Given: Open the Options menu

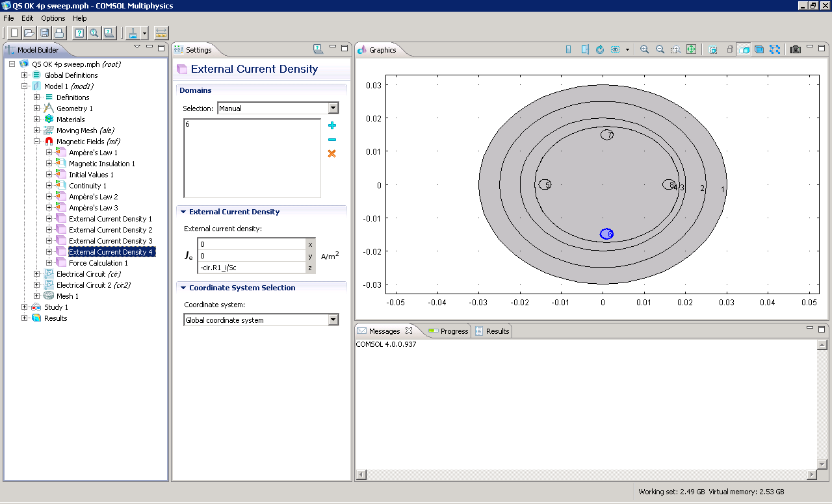Looking at the screenshot, I should click(53, 18).
